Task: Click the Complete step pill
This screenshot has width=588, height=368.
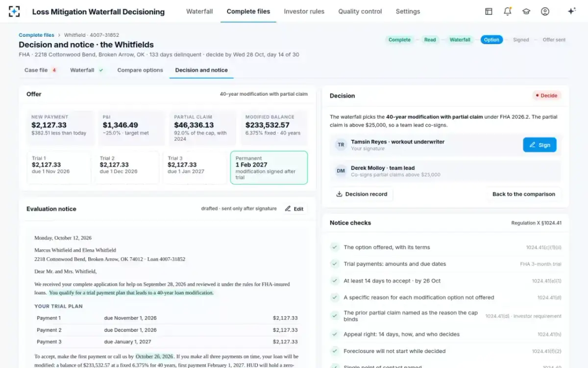Action: click(x=399, y=40)
